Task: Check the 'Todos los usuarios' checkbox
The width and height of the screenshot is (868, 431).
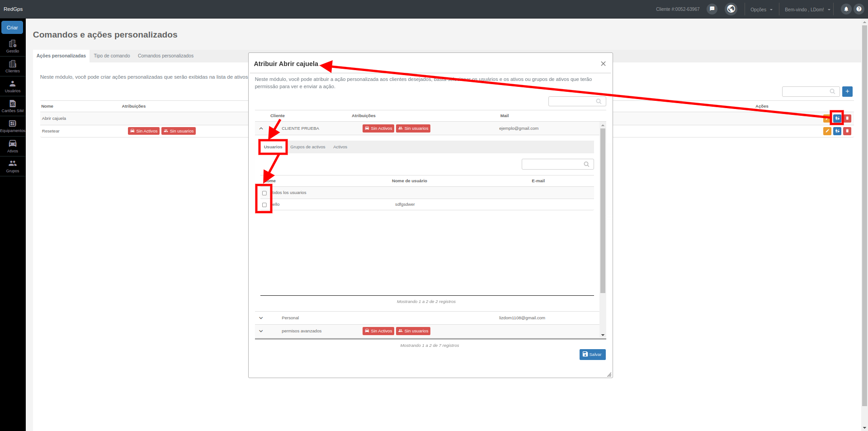Action: [x=264, y=193]
